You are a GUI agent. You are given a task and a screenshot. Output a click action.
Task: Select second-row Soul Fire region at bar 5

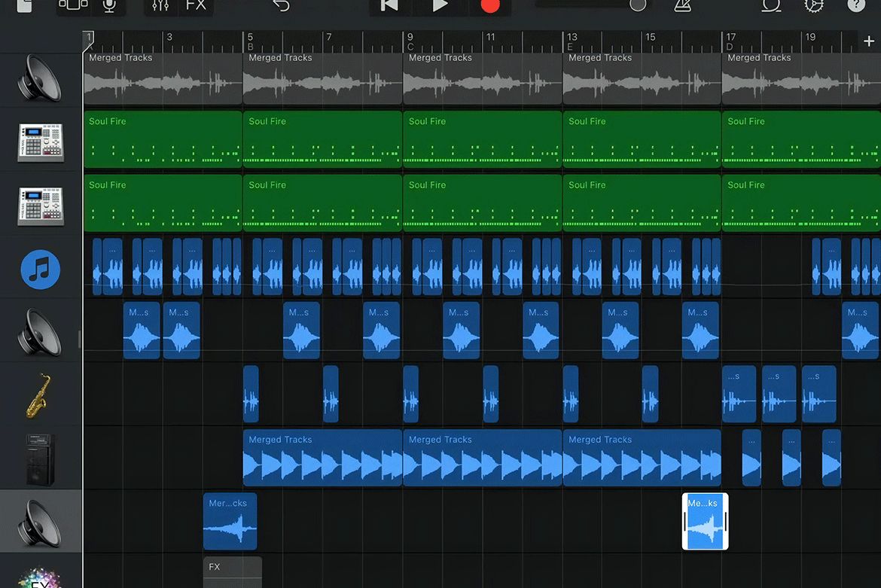(322, 203)
